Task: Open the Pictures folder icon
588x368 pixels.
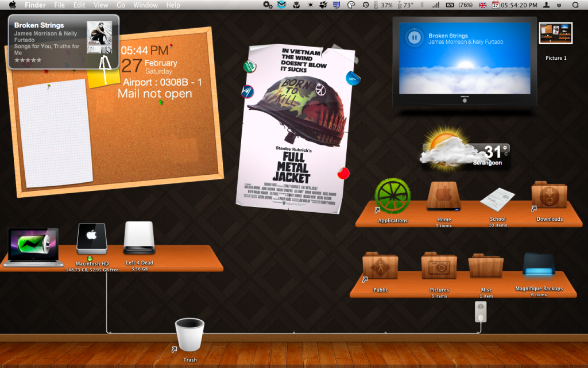Action: tap(439, 266)
